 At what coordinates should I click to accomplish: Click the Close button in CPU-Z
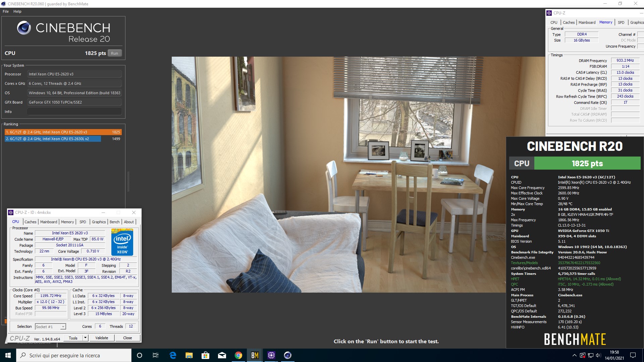[x=127, y=338]
